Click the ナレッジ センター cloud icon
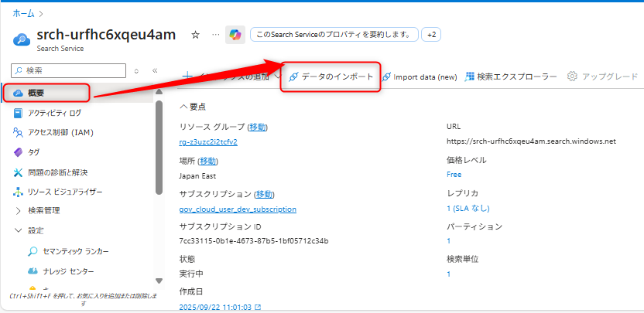 click(33, 271)
